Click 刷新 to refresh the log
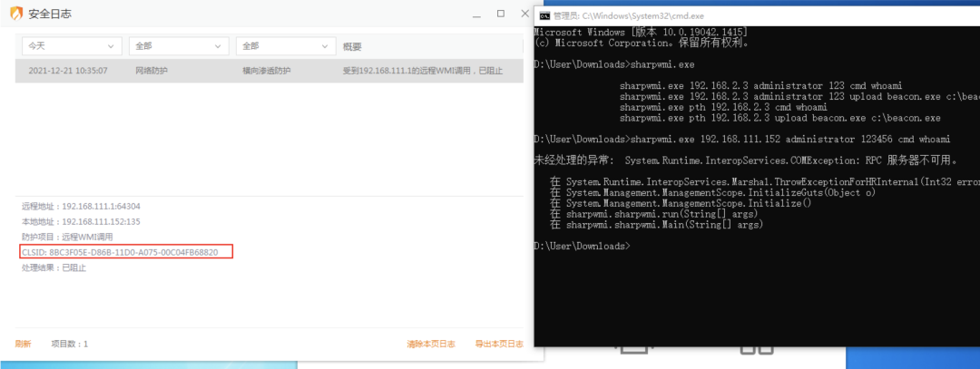 pos(23,344)
